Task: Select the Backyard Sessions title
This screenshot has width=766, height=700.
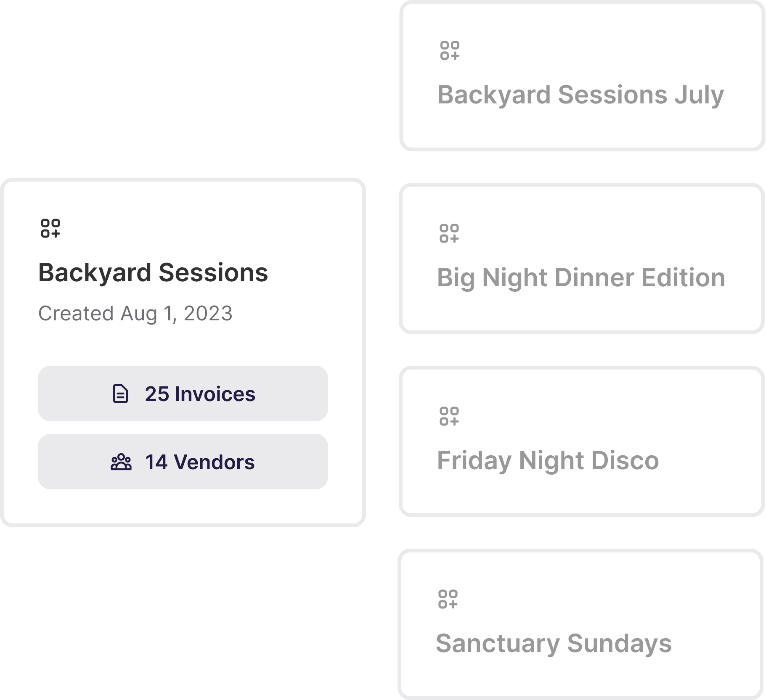Action: click(153, 273)
